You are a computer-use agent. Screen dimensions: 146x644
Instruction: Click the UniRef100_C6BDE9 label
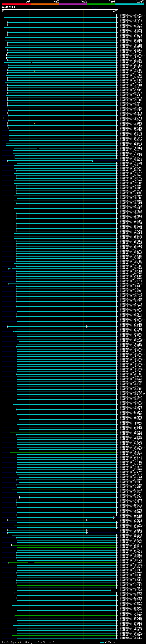[x=131, y=638]
